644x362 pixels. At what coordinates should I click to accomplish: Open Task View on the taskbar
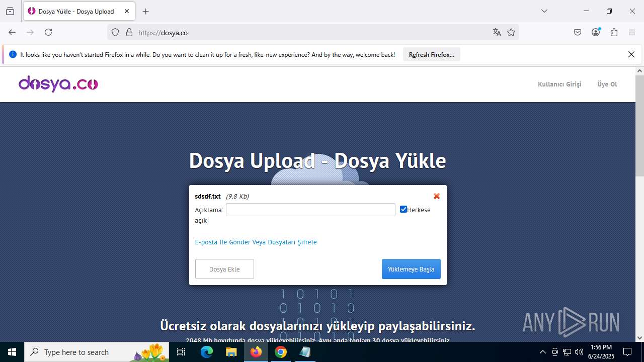[x=182, y=352]
